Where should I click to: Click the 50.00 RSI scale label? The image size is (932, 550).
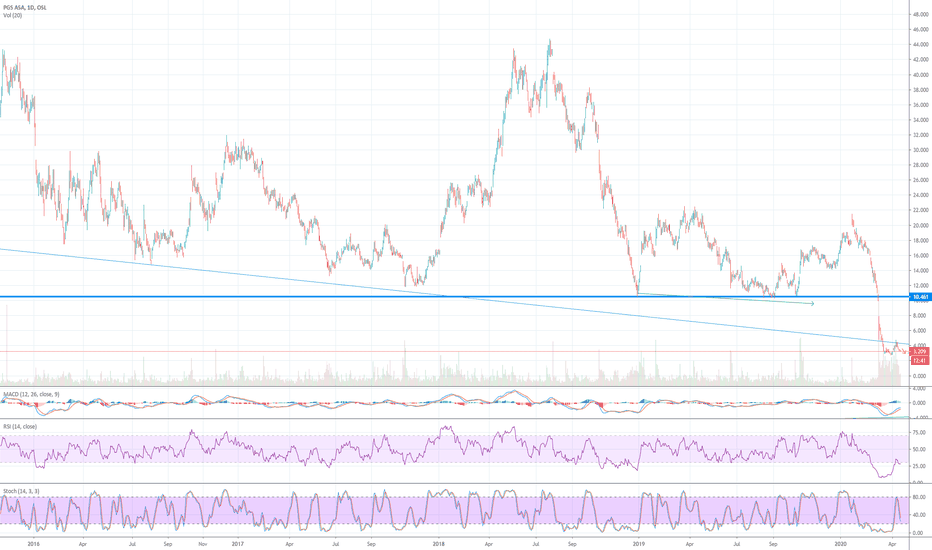coord(920,450)
